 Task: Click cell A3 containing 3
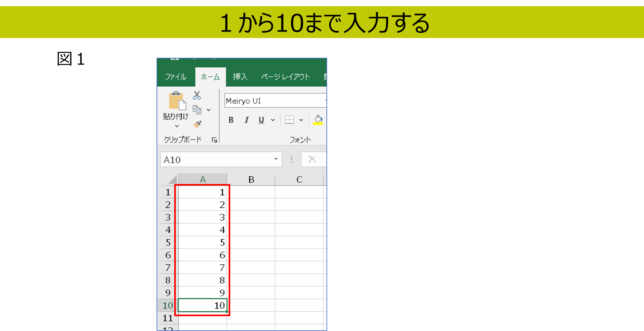tap(203, 217)
